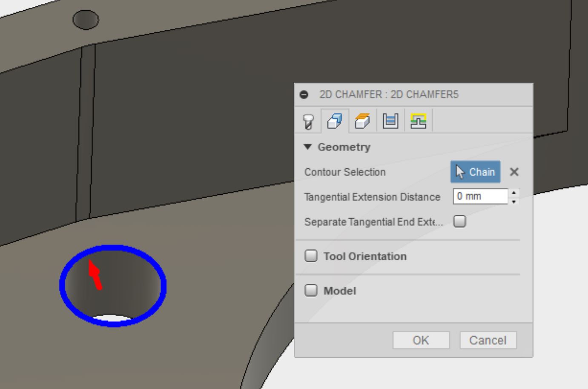Confirm the chamfer with OK

(421, 340)
